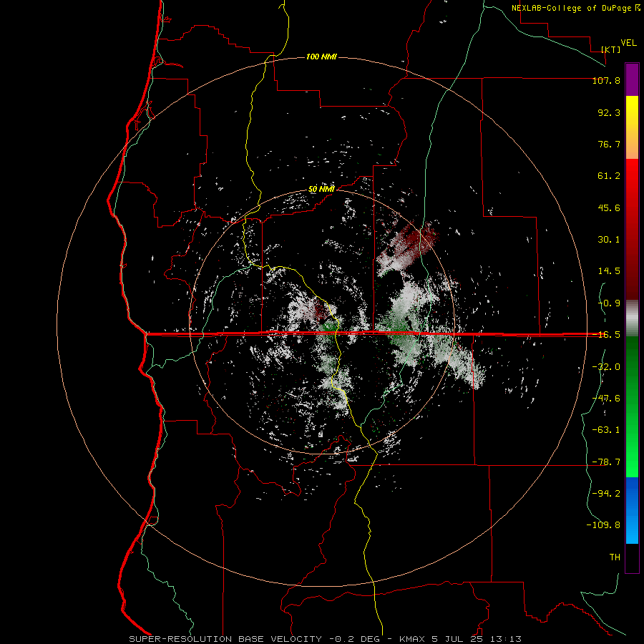Click the 76.7 scale value
The image size is (644, 644).
[x=609, y=144]
